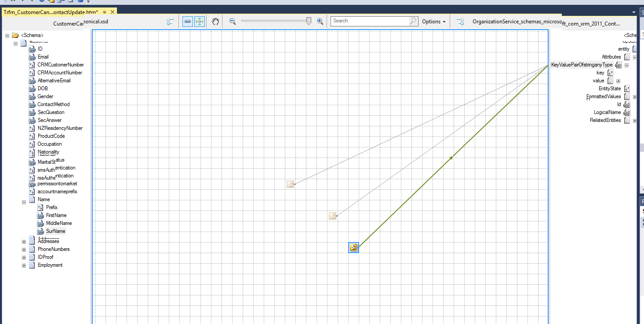The height and width of the screenshot is (324, 644).
Task: Select the Prefix element under Name
Action: pos(52,207)
